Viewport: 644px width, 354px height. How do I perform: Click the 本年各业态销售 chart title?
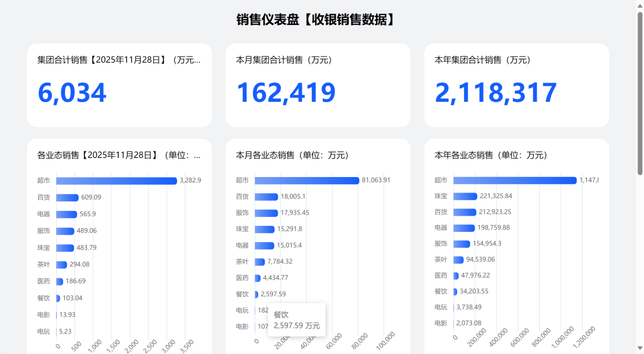click(x=491, y=155)
